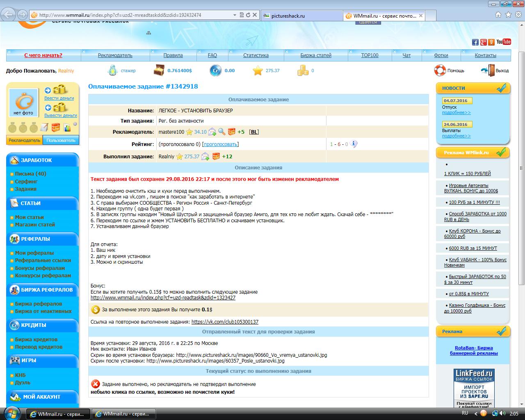525x420 pixels.
Task: Click the LinkFeed.ru banner ad
Action: click(474, 388)
